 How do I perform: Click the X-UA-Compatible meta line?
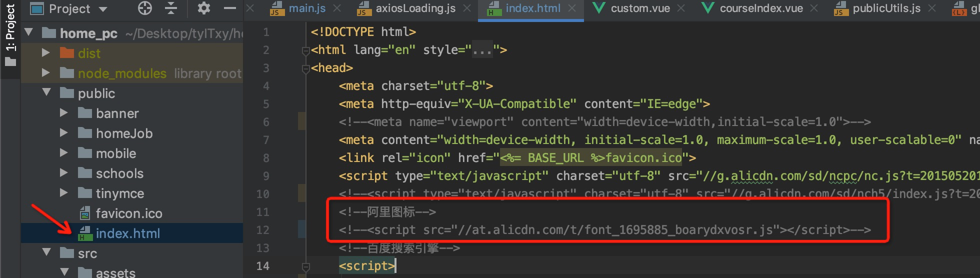(524, 104)
